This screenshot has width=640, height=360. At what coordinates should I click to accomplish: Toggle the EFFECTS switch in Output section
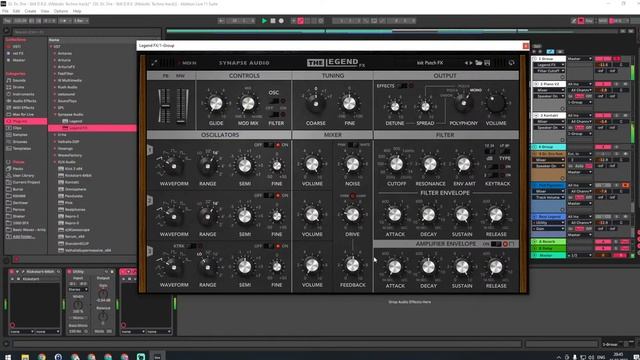coord(402,86)
